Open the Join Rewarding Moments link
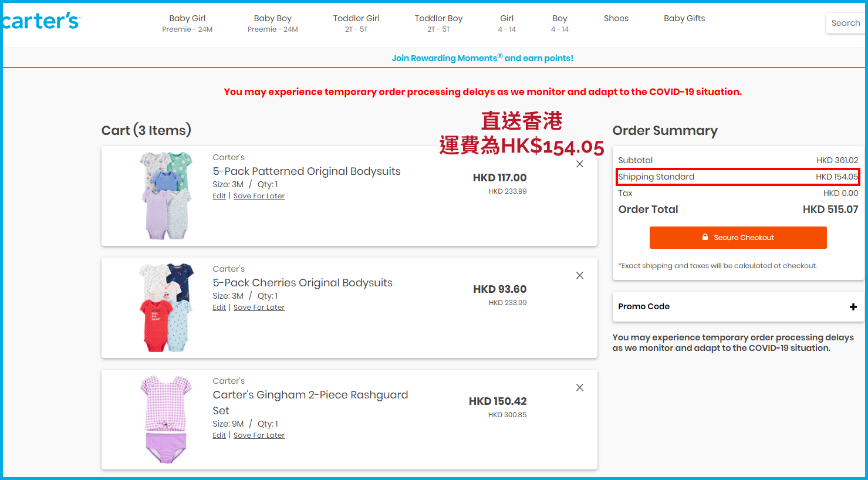868x480 pixels. pos(482,58)
